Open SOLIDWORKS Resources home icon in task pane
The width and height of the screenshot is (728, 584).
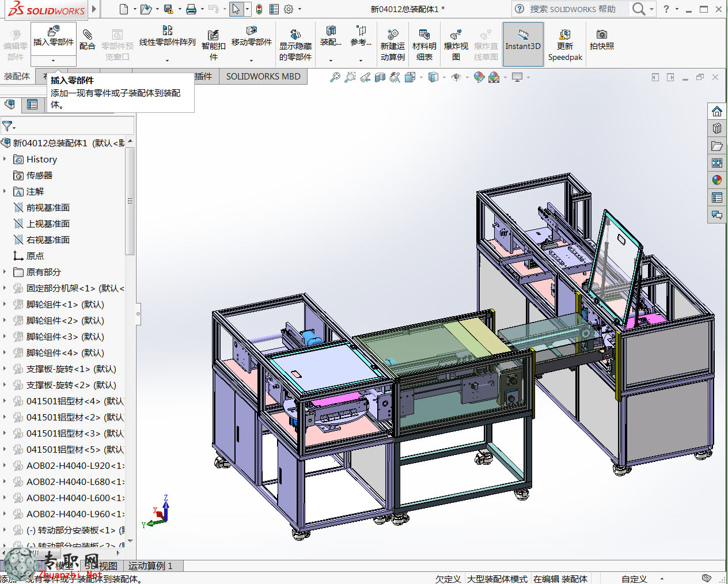pyautogui.click(x=717, y=111)
